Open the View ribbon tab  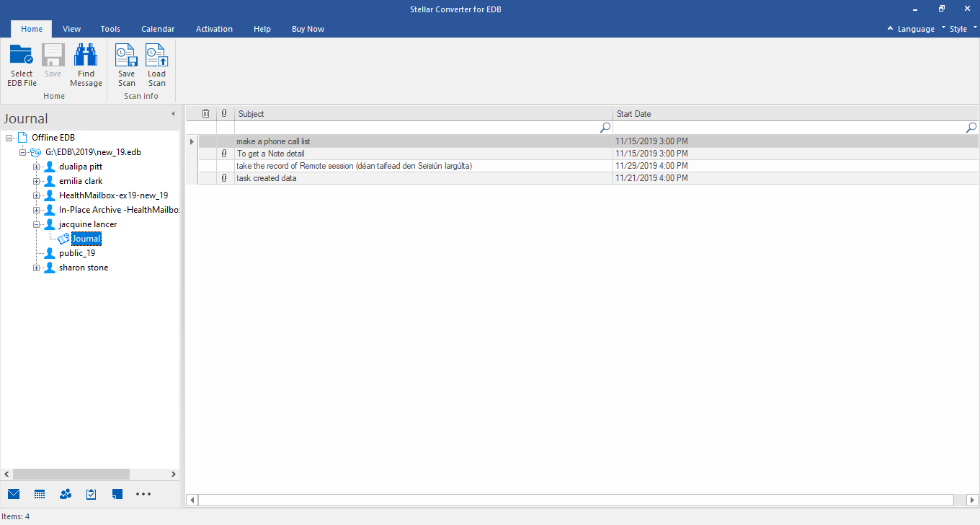point(71,29)
